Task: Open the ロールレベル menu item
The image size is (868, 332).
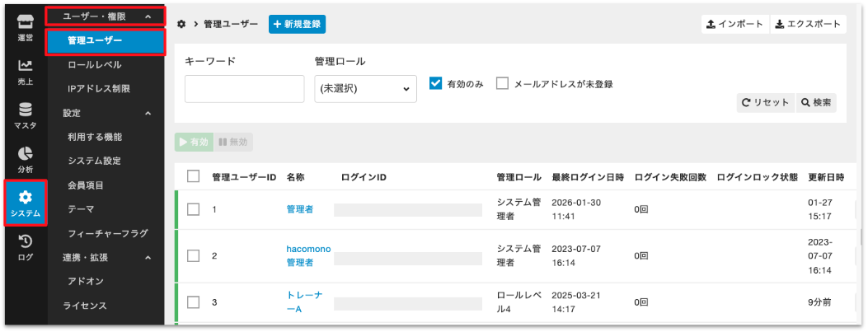Action: click(x=94, y=64)
